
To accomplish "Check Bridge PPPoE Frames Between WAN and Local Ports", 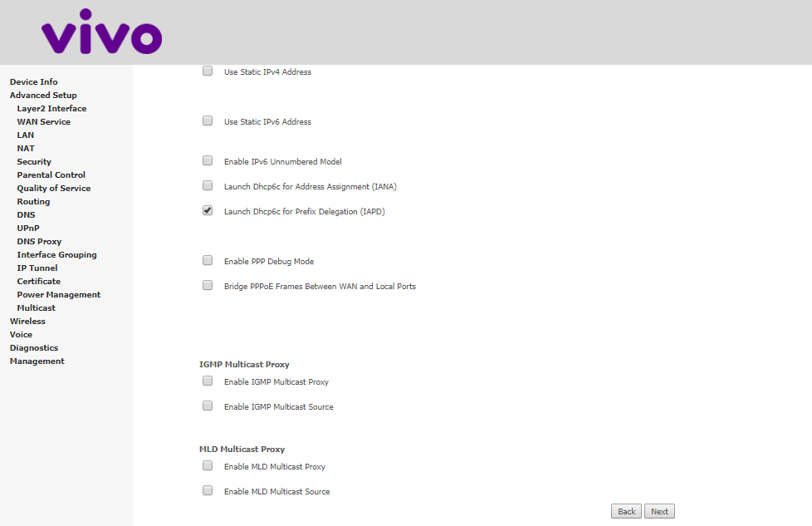I will (x=208, y=285).
